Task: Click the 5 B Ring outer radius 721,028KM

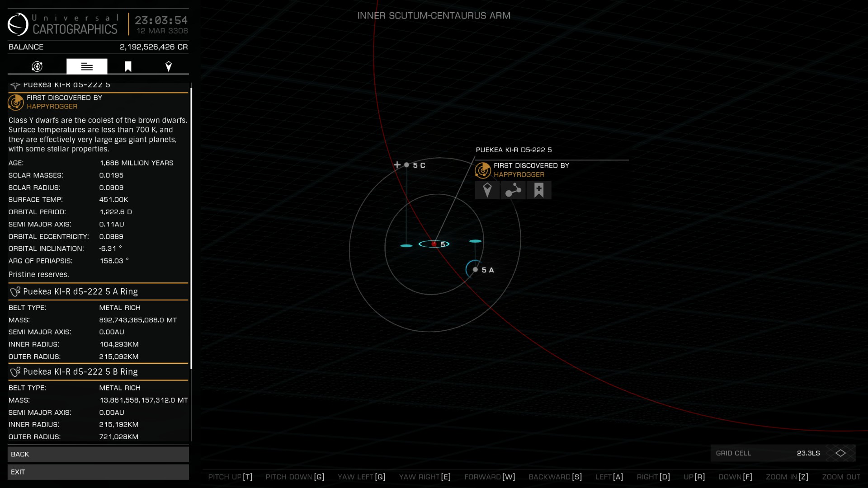Action: point(119,437)
